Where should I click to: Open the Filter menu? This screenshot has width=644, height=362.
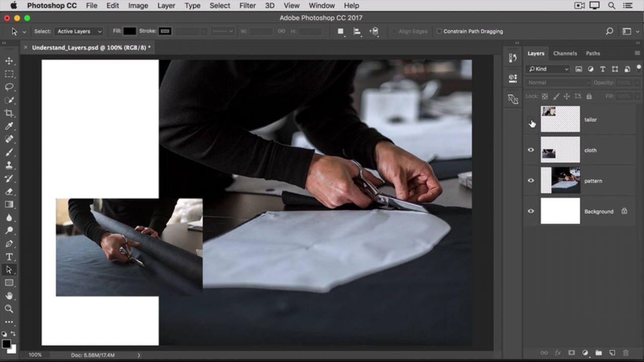coord(247,6)
